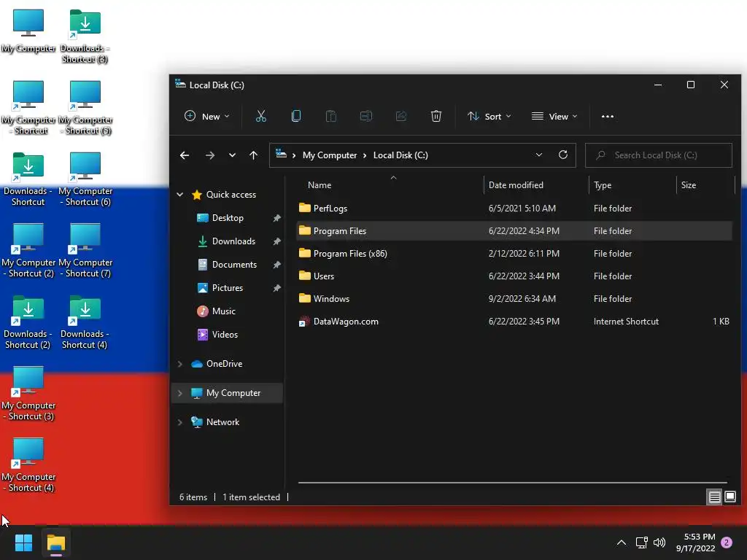
Task: Select the Program Files (x86) folder
Action: pos(514,253)
